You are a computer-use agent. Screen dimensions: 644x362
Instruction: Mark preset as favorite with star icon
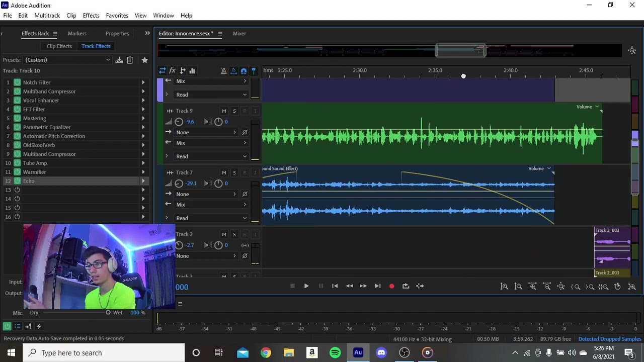(x=145, y=60)
